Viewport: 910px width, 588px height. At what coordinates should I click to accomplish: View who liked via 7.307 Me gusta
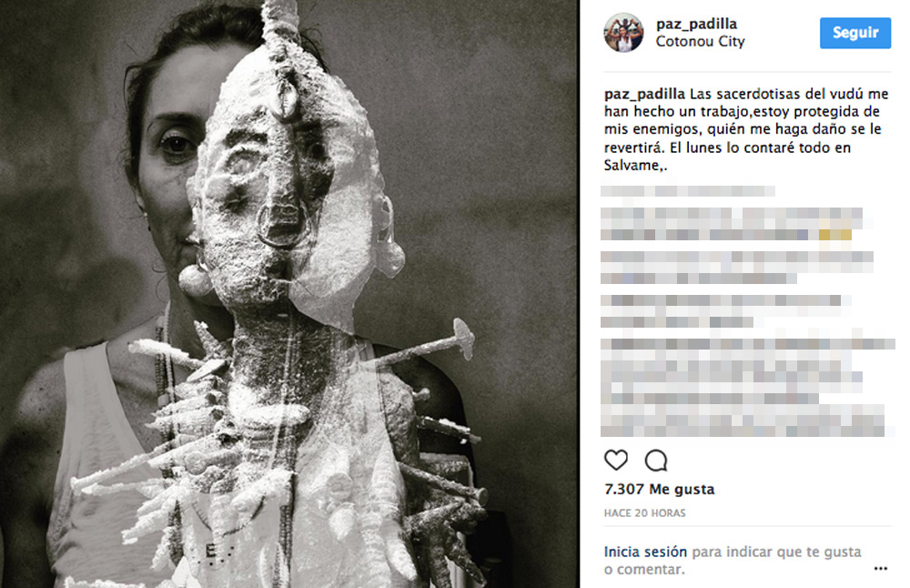coord(659,490)
